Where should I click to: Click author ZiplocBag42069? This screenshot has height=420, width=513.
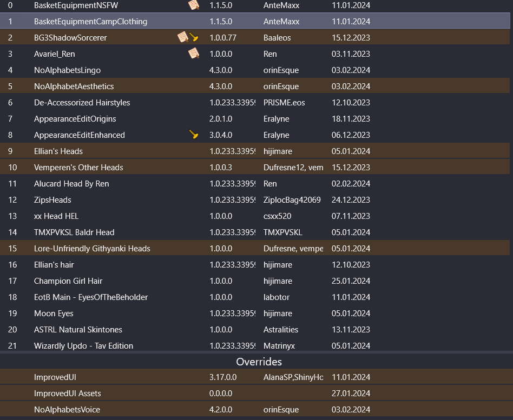tap(292, 200)
